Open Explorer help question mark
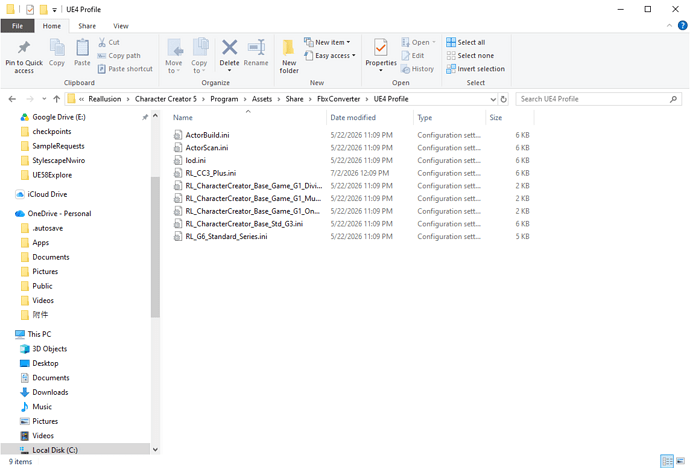This screenshot has width=690, height=468. click(x=683, y=26)
